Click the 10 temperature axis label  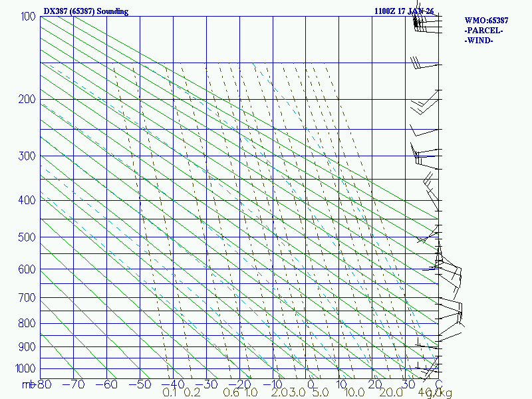(342, 384)
